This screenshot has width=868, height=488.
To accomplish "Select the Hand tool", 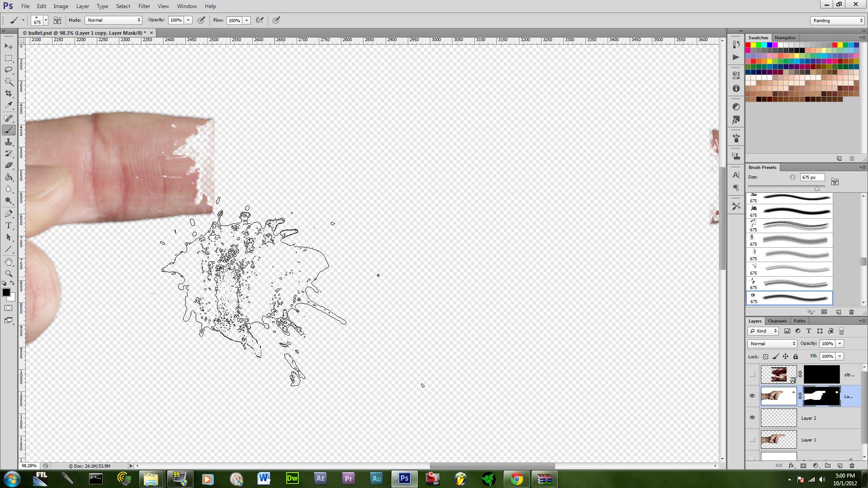I will [x=9, y=262].
